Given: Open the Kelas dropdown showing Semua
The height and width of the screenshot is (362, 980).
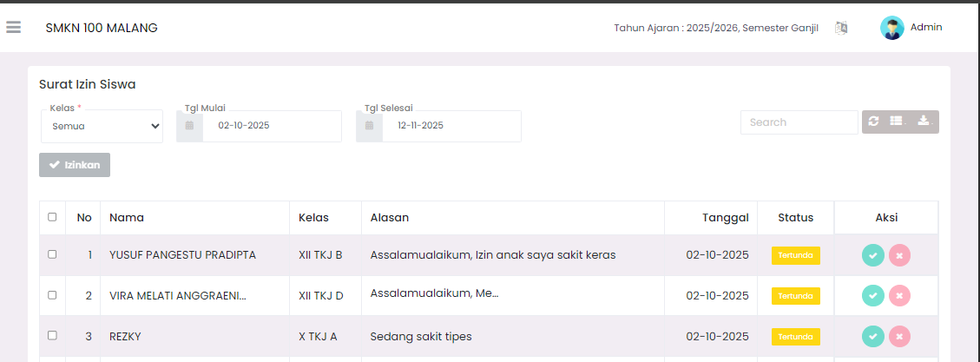Looking at the screenshot, I should pyautogui.click(x=102, y=126).
